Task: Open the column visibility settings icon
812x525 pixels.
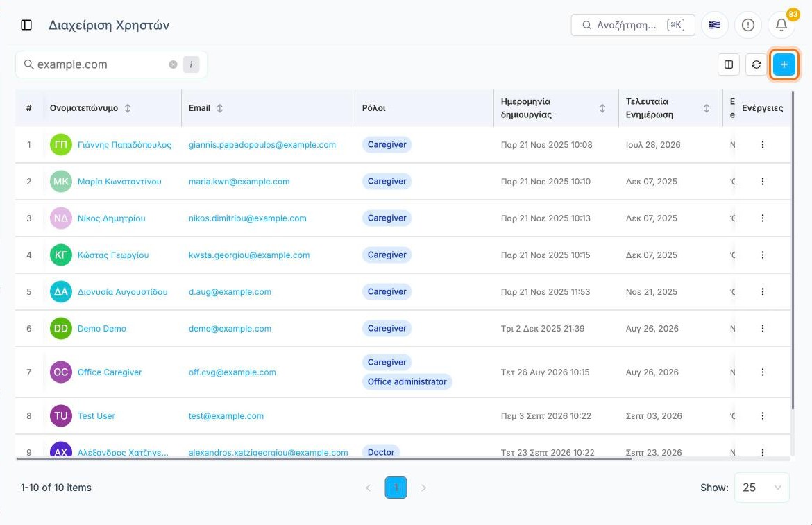Action: (x=729, y=64)
